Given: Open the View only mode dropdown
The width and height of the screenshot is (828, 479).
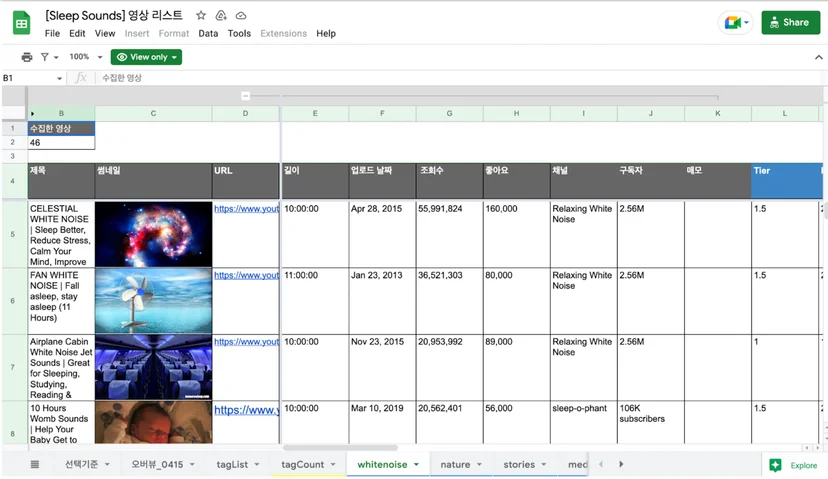Looking at the screenshot, I should pos(146,57).
